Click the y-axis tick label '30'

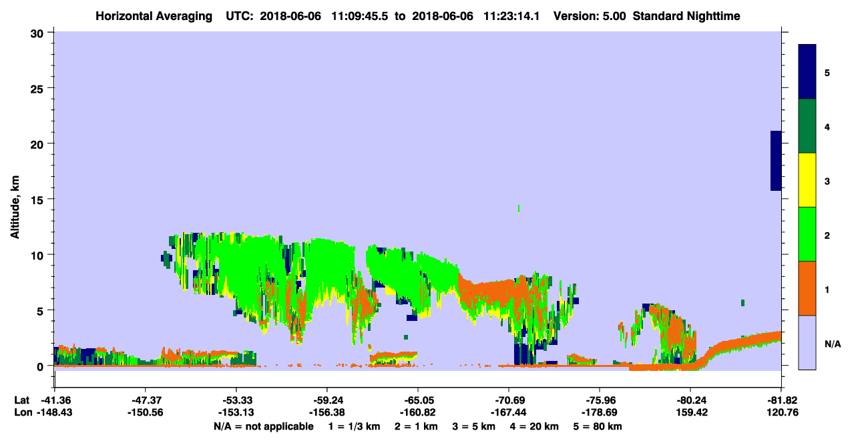[x=38, y=33]
